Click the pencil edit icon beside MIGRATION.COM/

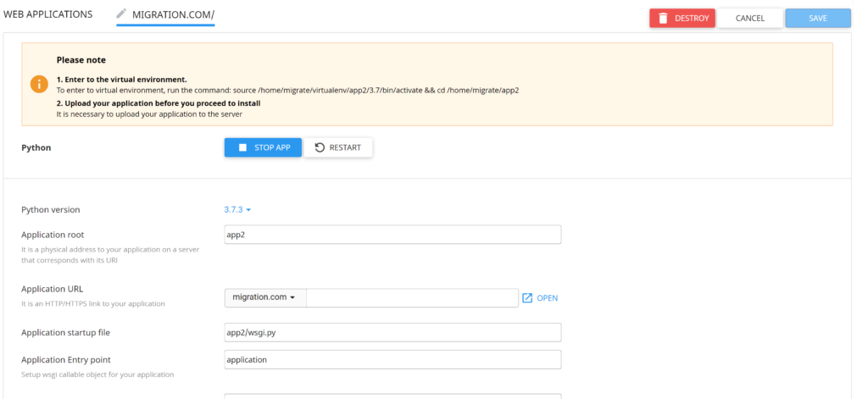(x=121, y=14)
